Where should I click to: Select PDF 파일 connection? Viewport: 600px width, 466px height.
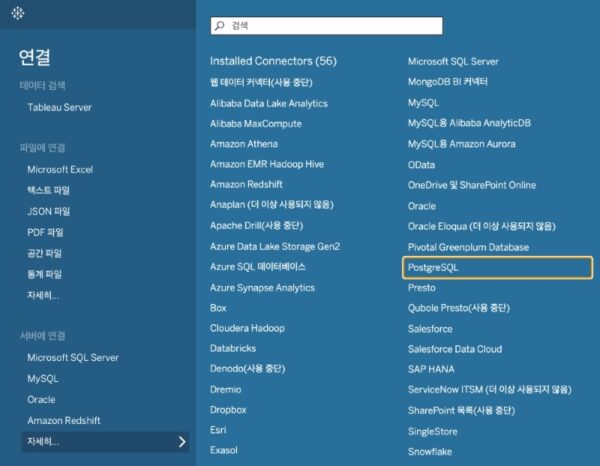[45, 232]
